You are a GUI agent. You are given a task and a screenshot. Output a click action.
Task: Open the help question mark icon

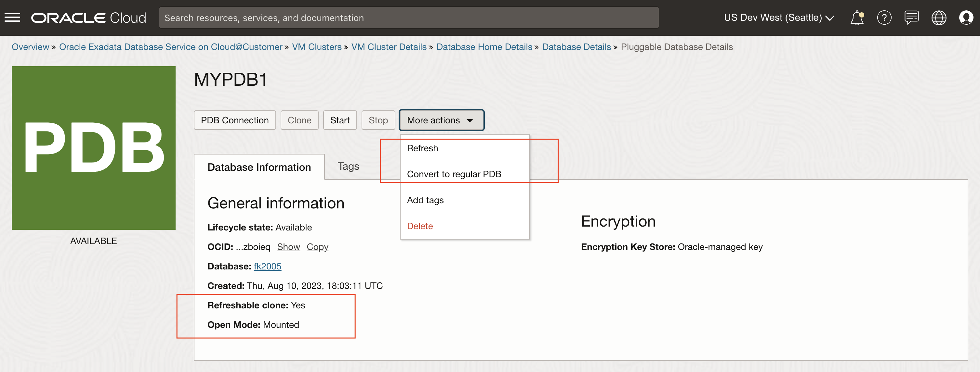pos(884,18)
